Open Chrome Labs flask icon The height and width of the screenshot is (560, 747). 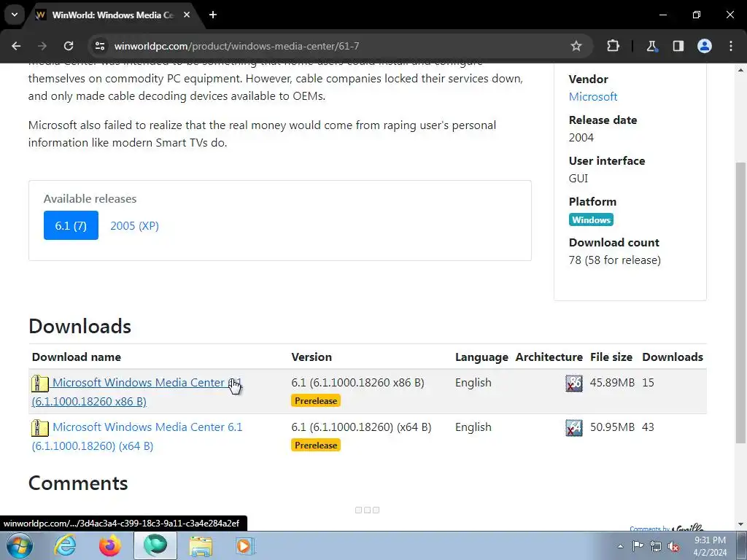coord(651,46)
